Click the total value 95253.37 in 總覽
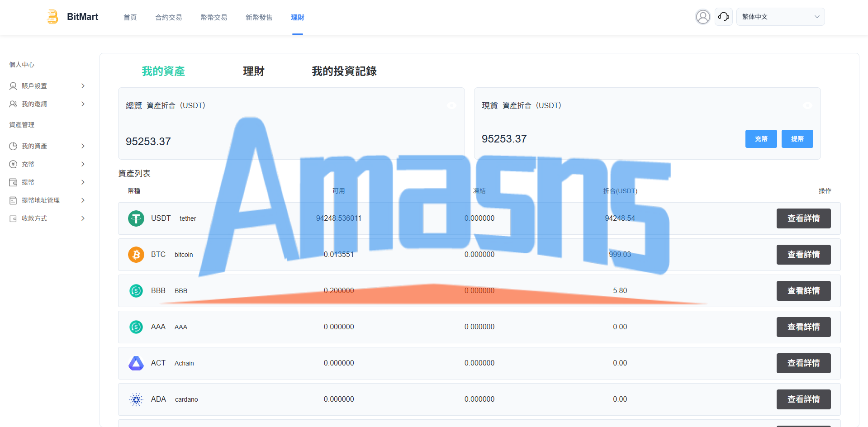This screenshot has width=868, height=427. pyautogui.click(x=148, y=142)
